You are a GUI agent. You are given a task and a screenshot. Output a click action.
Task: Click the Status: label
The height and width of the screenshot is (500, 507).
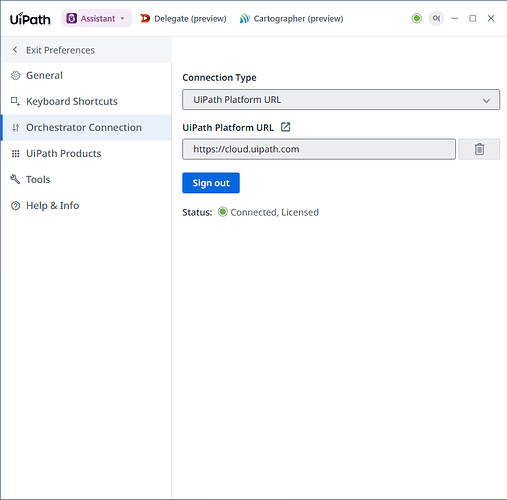tap(197, 212)
